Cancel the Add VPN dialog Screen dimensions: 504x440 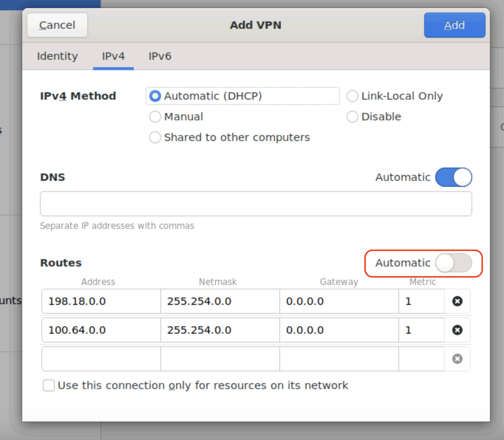point(57,25)
